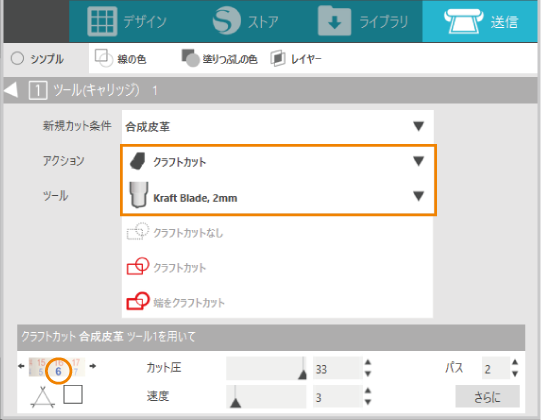Open the ライブラリ library folder icon
This screenshot has width=541, height=420.
tap(334, 21)
